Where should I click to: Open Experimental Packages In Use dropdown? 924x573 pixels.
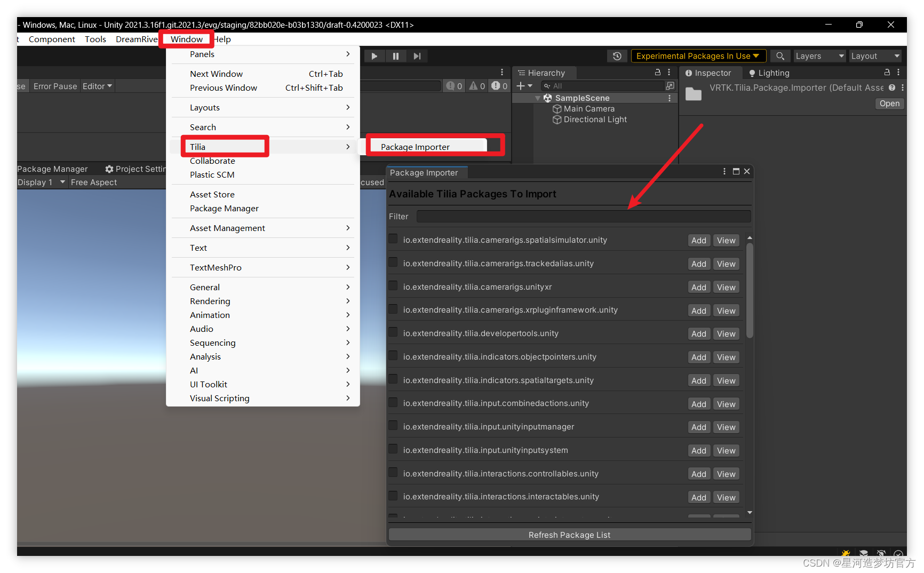[x=698, y=56]
